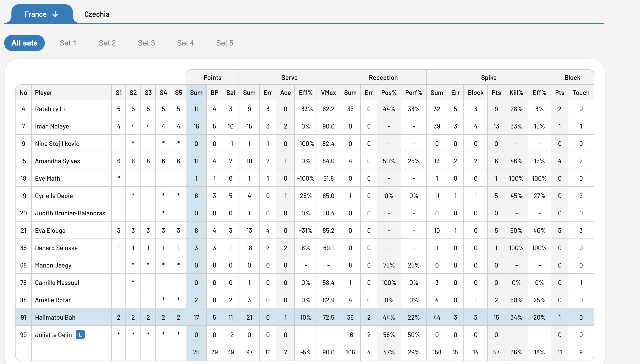
Task: Click the libero L badge beside Juliette Gelin
Action: (x=80, y=335)
